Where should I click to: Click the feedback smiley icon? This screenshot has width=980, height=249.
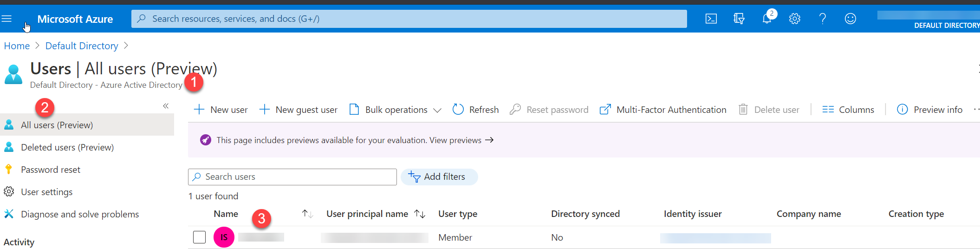[850, 19]
